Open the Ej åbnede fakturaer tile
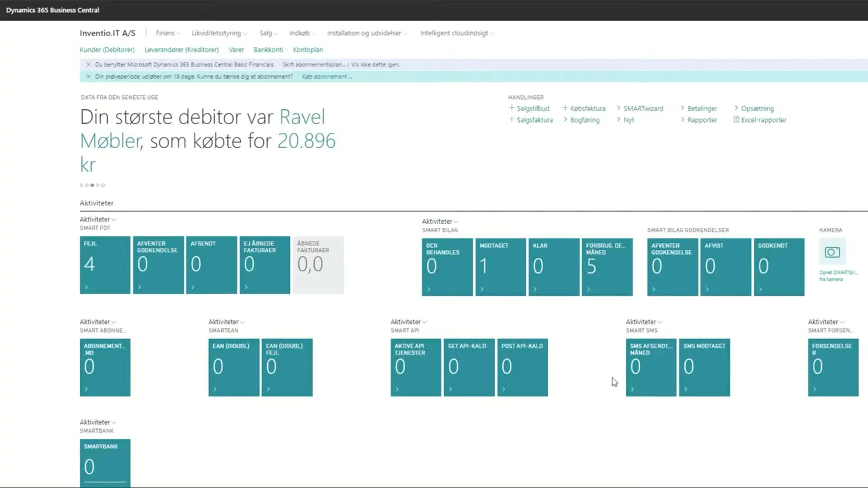 (265, 265)
